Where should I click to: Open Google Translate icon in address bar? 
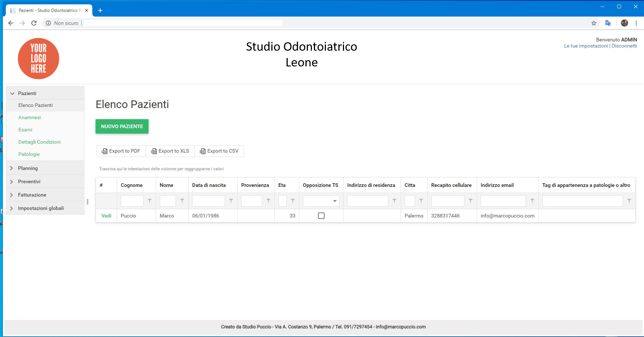click(x=608, y=23)
